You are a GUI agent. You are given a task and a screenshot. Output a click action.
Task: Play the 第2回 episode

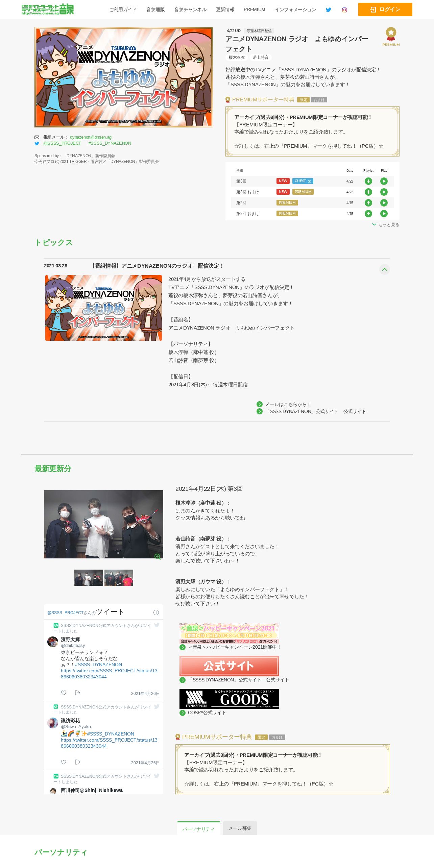pos(384,203)
